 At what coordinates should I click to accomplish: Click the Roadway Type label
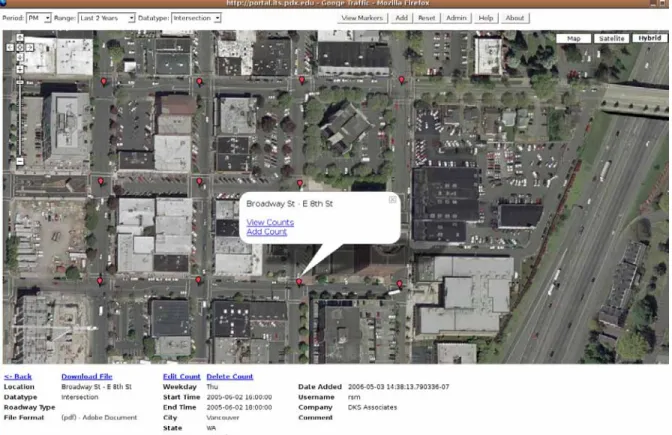click(30, 407)
